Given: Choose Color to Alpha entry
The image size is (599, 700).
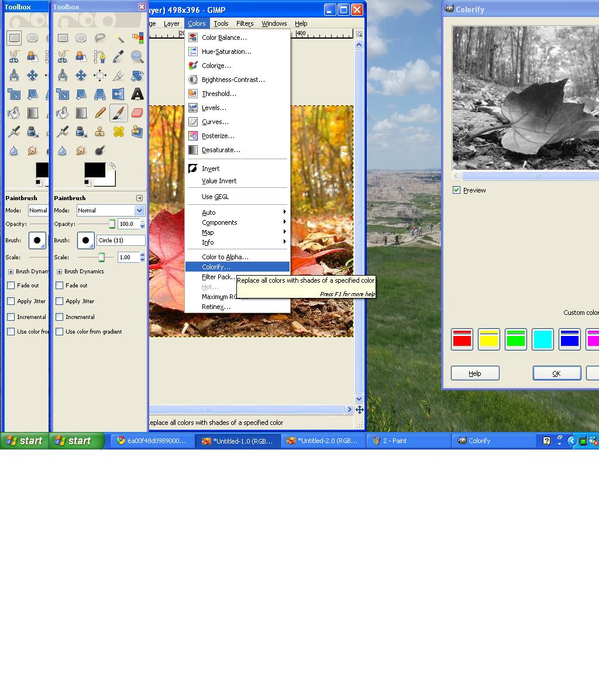Looking at the screenshot, I should pyautogui.click(x=237, y=257).
